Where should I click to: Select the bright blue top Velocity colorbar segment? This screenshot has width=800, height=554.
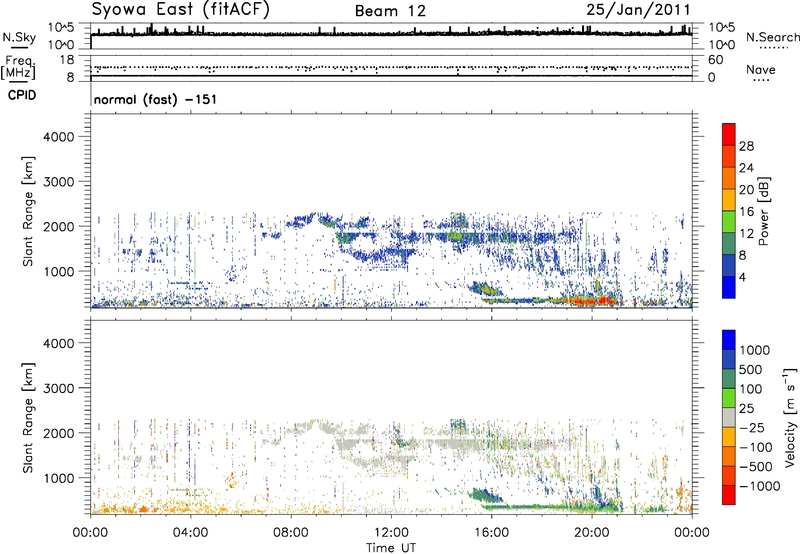tap(729, 340)
